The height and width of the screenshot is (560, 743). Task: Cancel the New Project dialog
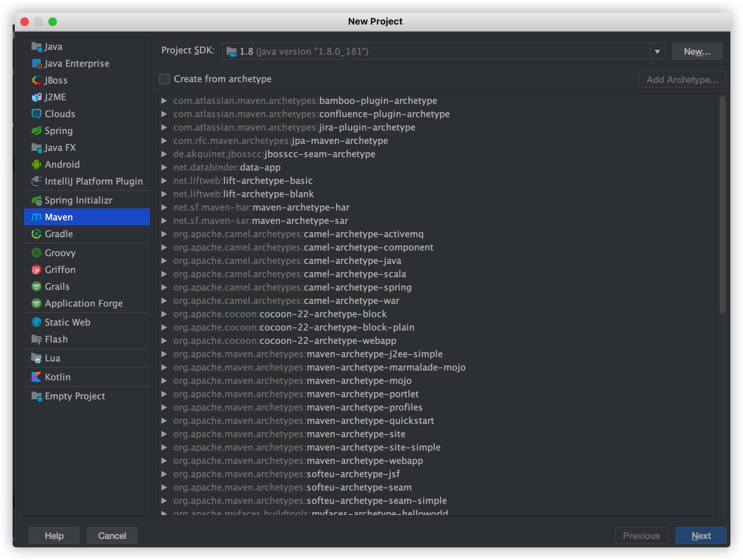click(112, 536)
